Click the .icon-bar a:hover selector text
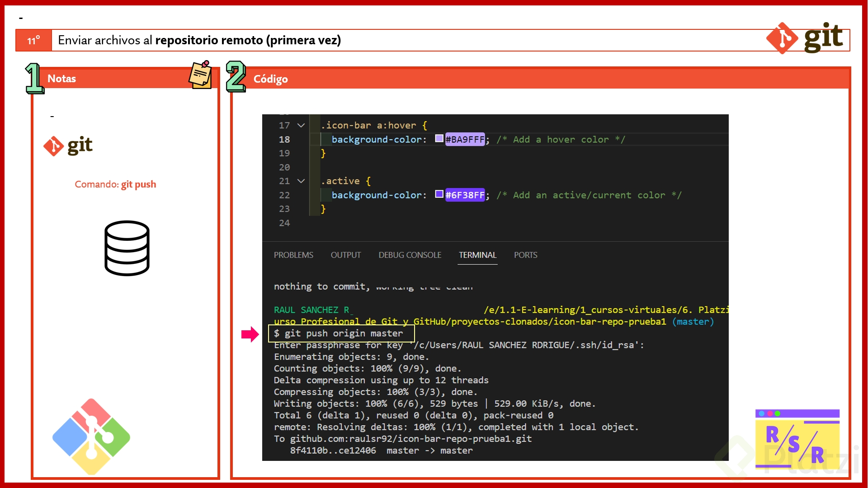This screenshot has width=868, height=488. [368, 125]
